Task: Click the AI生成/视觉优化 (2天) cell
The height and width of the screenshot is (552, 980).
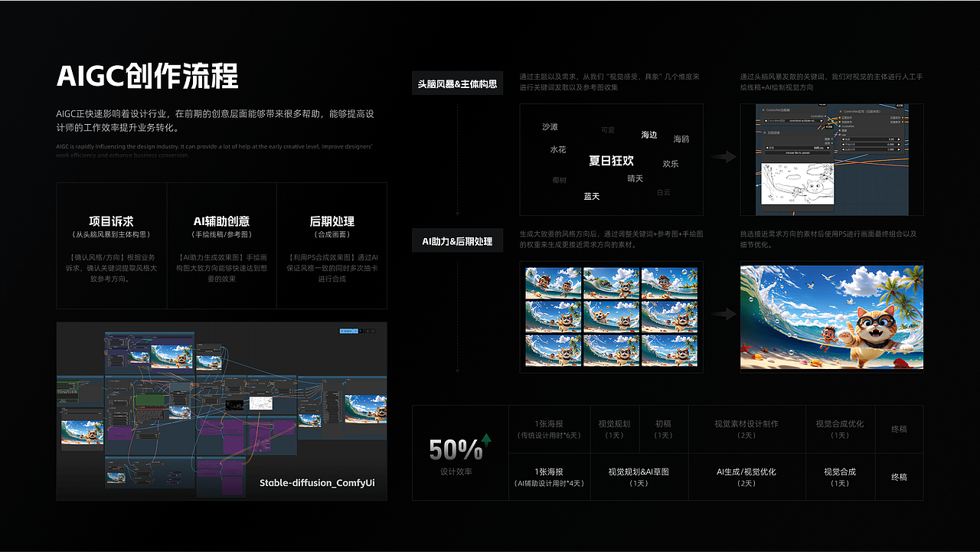Action: coord(746,478)
